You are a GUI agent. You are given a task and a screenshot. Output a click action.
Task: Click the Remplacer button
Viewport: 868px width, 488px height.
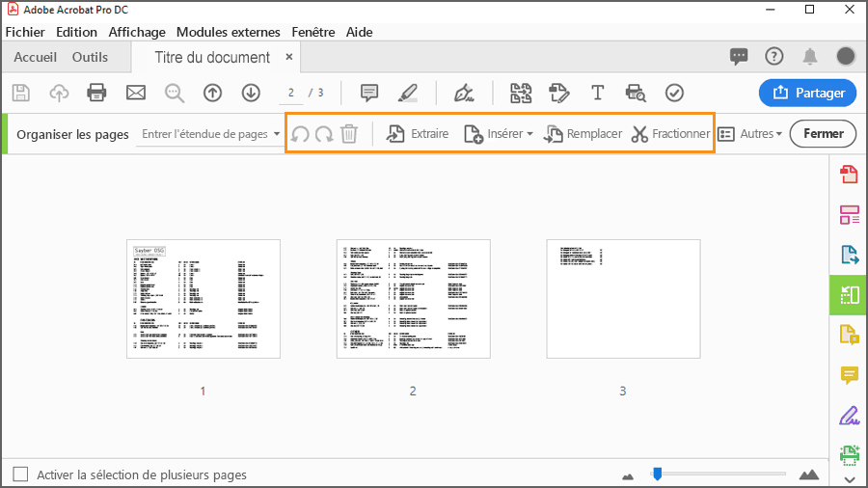(x=583, y=134)
